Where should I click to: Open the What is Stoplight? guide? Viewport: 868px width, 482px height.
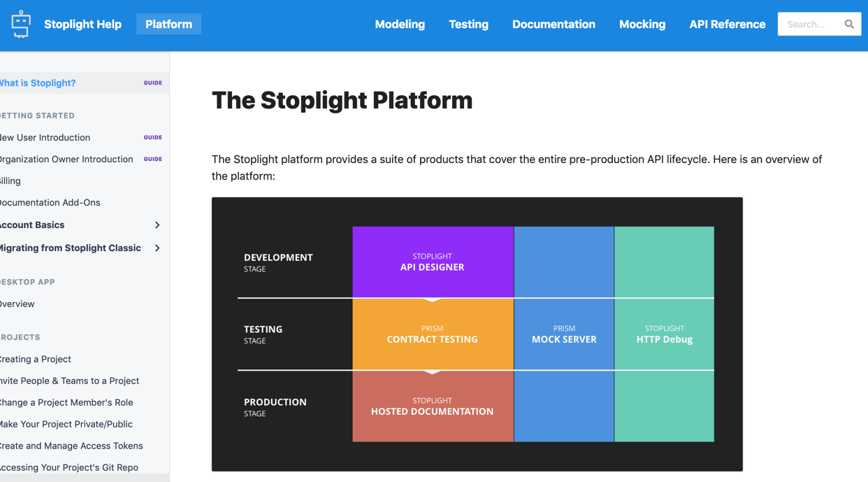[38, 83]
